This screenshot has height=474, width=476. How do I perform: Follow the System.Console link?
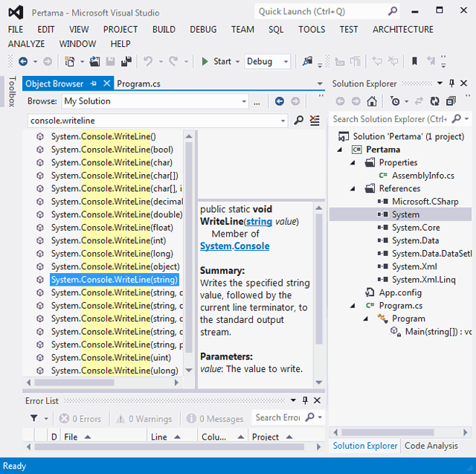pyautogui.click(x=235, y=246)
